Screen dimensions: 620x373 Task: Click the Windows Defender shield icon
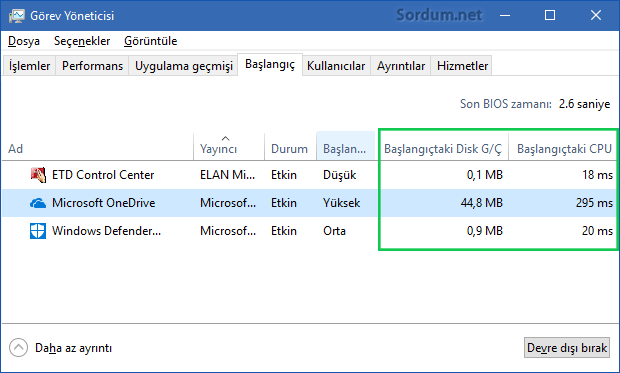[38, 231]
